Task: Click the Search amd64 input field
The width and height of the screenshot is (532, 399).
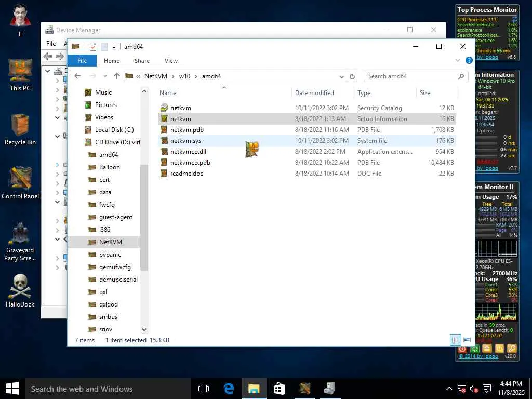Action: pos(410,76)
